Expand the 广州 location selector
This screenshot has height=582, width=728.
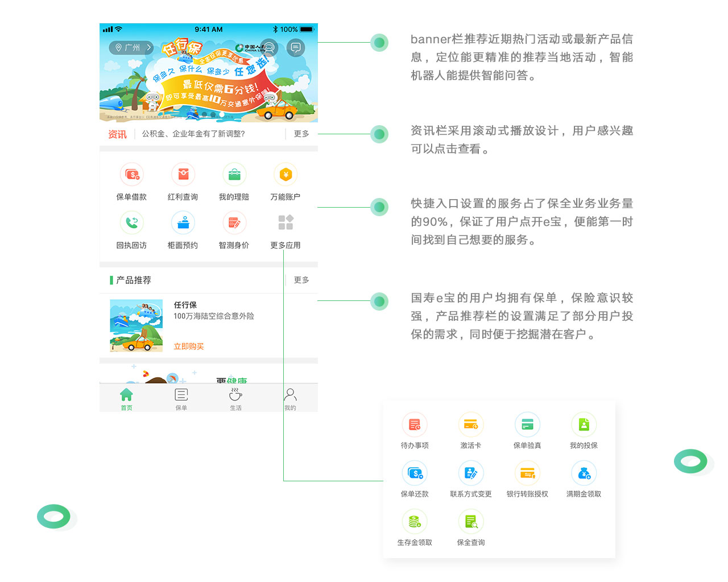(x=131, y=48)
